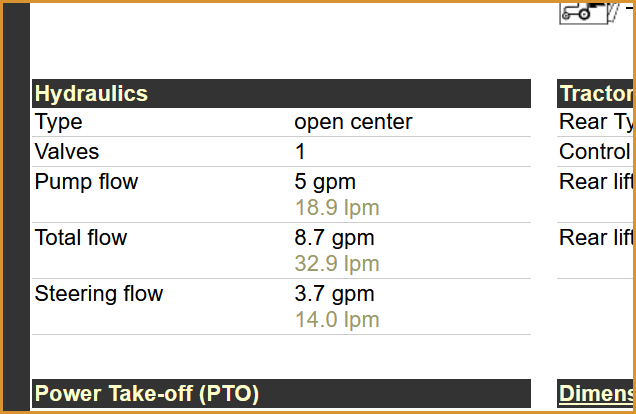Click the Rear Ty… label in right column

coord(595,122)
